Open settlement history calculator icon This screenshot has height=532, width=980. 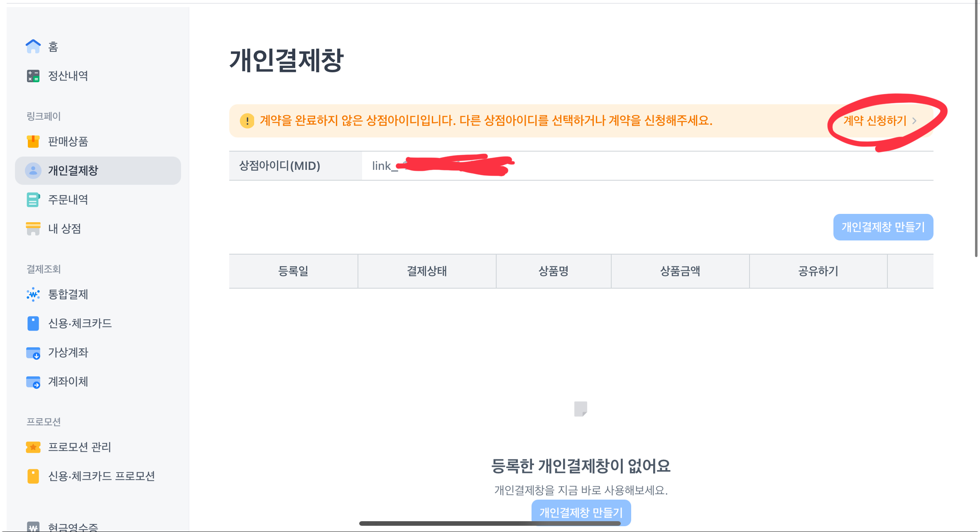click(x=33, y=76)
